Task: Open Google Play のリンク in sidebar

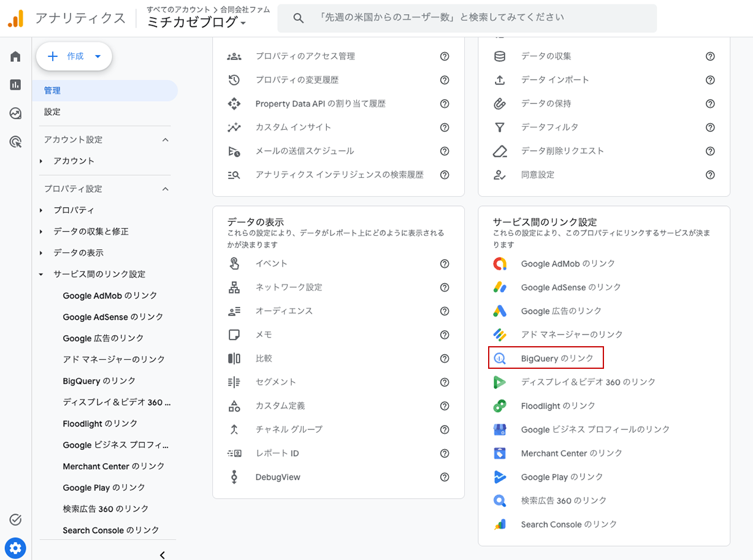Action: (x=104, y=488)
